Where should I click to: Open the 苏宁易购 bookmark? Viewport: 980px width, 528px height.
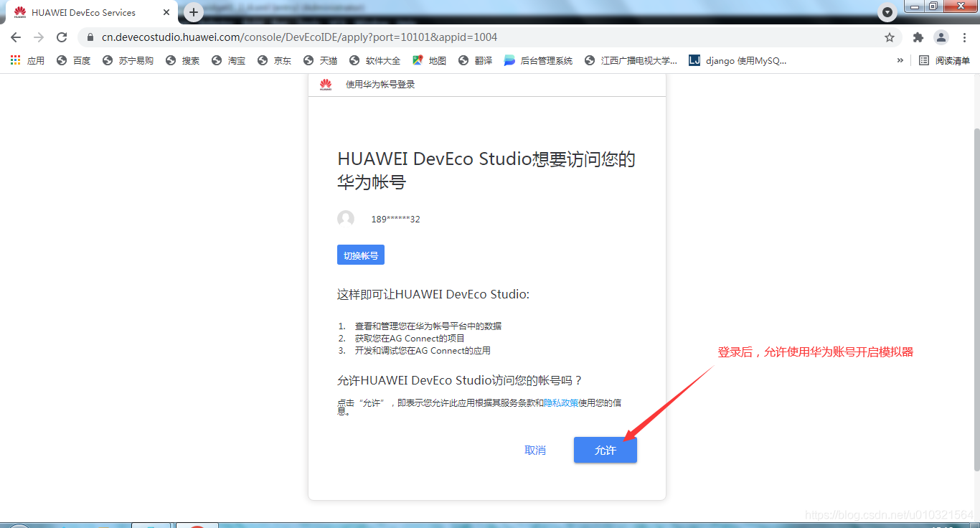128,60
